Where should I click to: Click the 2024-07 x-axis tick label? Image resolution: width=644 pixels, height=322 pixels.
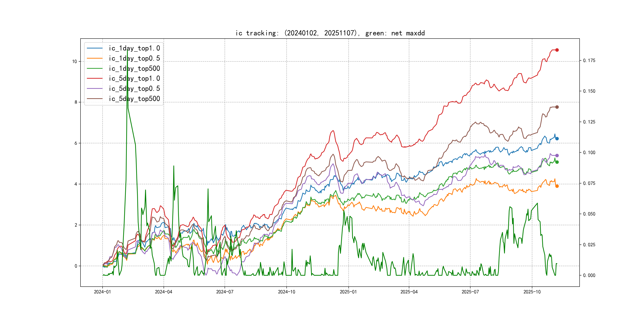coord(224,292)
